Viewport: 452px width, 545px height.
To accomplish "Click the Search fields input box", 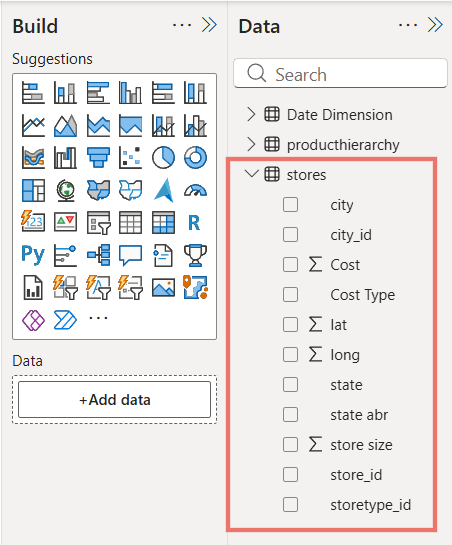I will [340, 74].
